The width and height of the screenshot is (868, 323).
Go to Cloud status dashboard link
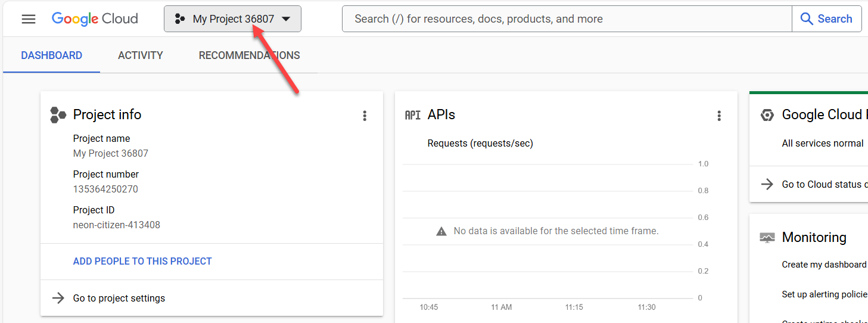pos(825,184)
